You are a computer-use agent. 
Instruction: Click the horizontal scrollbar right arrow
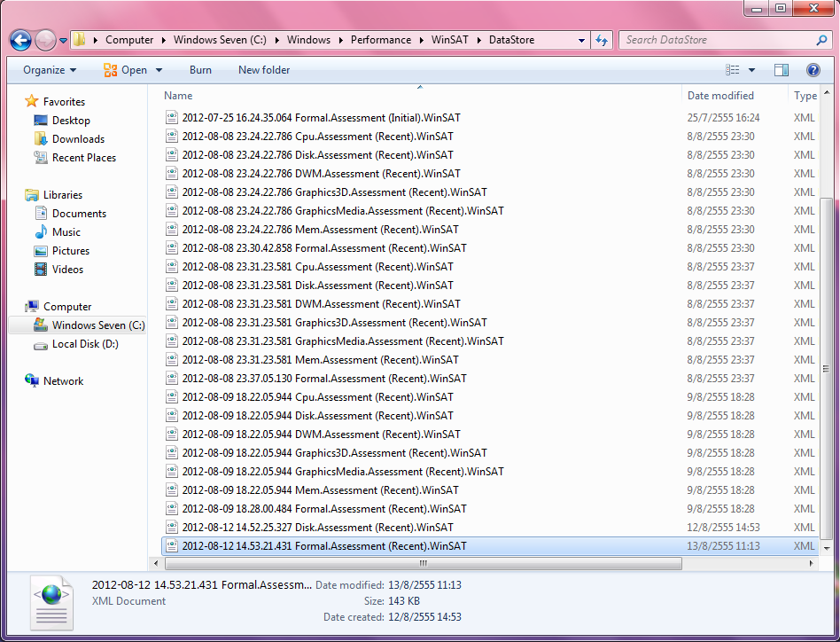(811, 563)
